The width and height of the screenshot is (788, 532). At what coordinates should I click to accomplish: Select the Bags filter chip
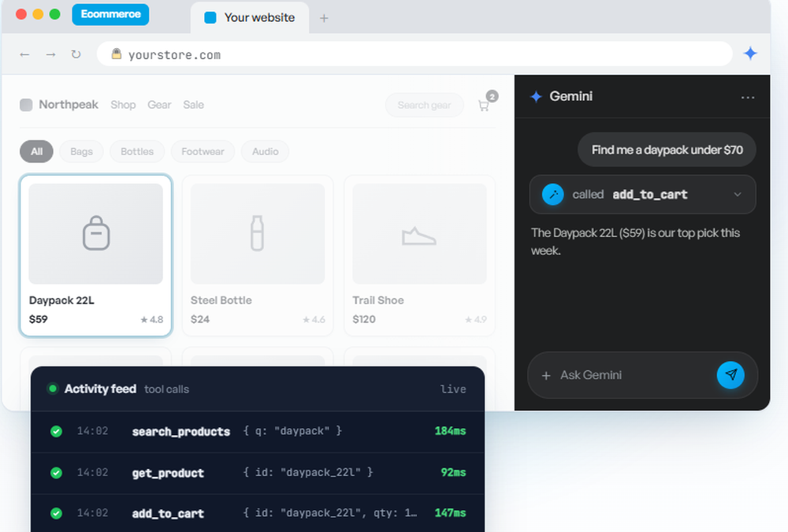pos(81,151)
